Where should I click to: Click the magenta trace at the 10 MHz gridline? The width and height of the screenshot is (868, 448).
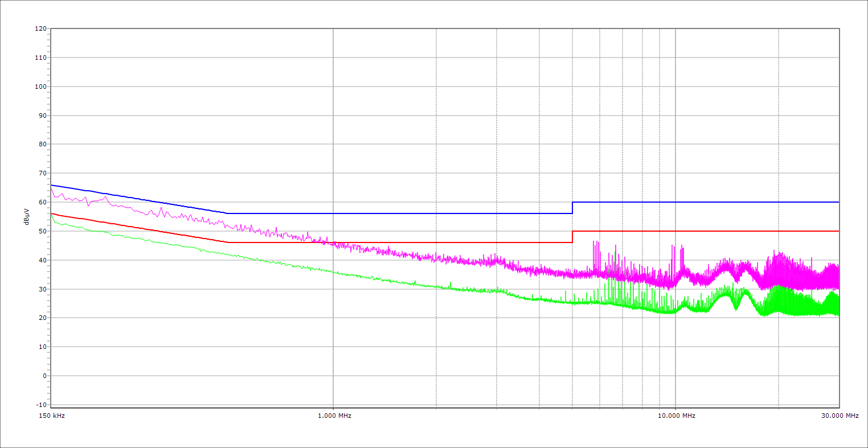[675, 278]
